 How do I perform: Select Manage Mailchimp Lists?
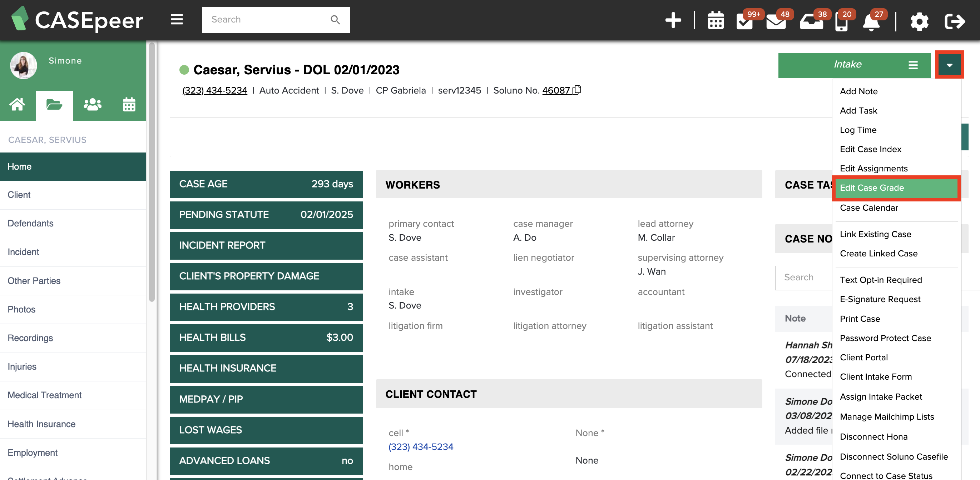click(887, 416)
